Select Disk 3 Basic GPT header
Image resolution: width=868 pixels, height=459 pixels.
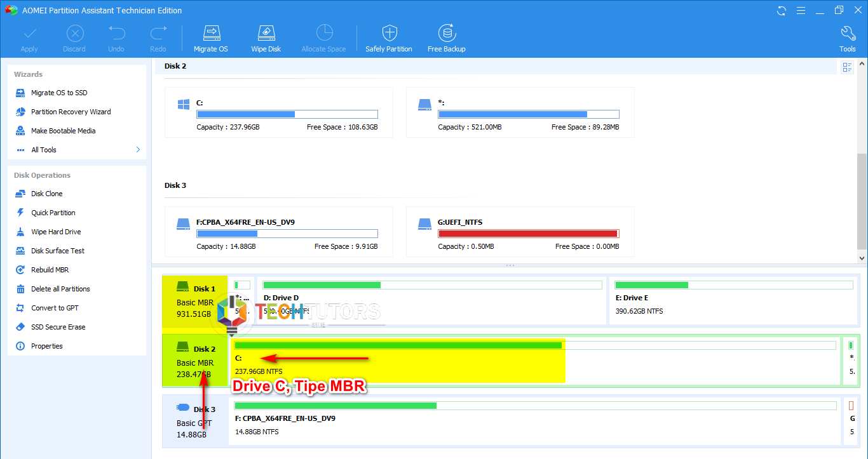[195, 421]
